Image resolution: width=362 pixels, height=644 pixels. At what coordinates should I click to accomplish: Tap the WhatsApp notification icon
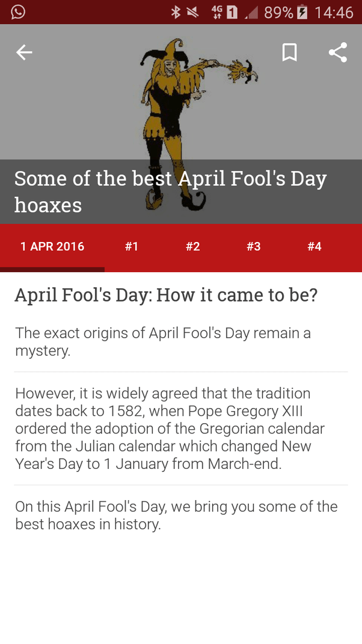click(x=18, y=12)
